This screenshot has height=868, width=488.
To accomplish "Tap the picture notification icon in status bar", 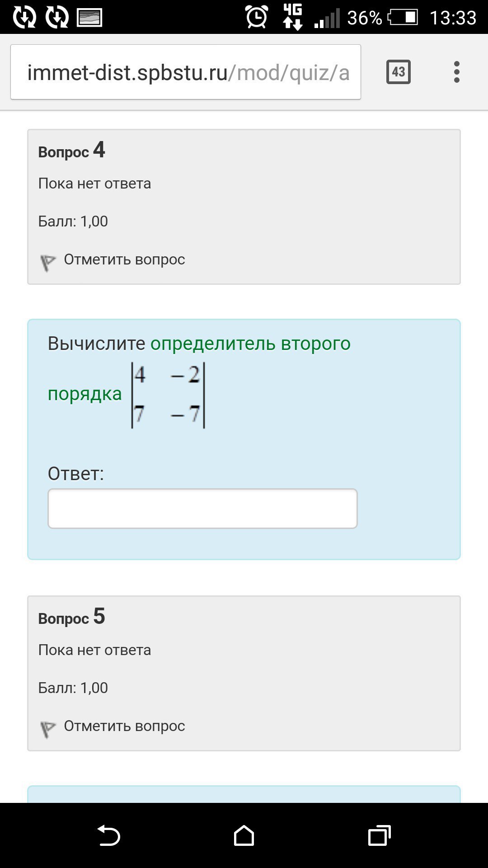I will coord(90,18).
